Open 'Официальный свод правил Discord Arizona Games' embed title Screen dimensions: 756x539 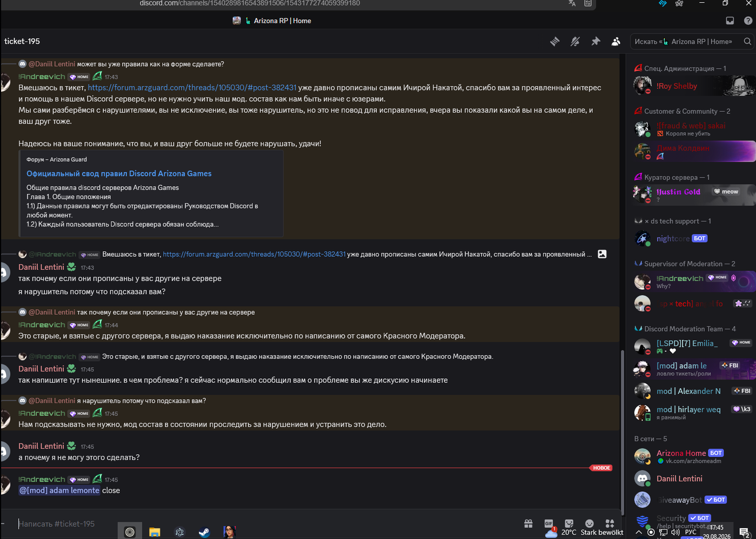click(x=119, y=174)
